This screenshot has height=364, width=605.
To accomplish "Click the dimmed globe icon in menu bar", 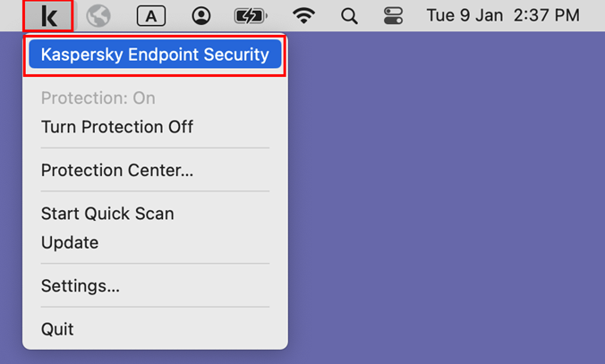I will click(98, 15).
